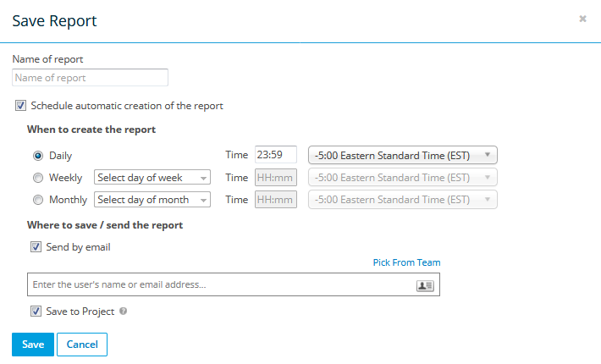
Task: Toggle Schedule automatic creation of the report
Action: click(20, 107)
